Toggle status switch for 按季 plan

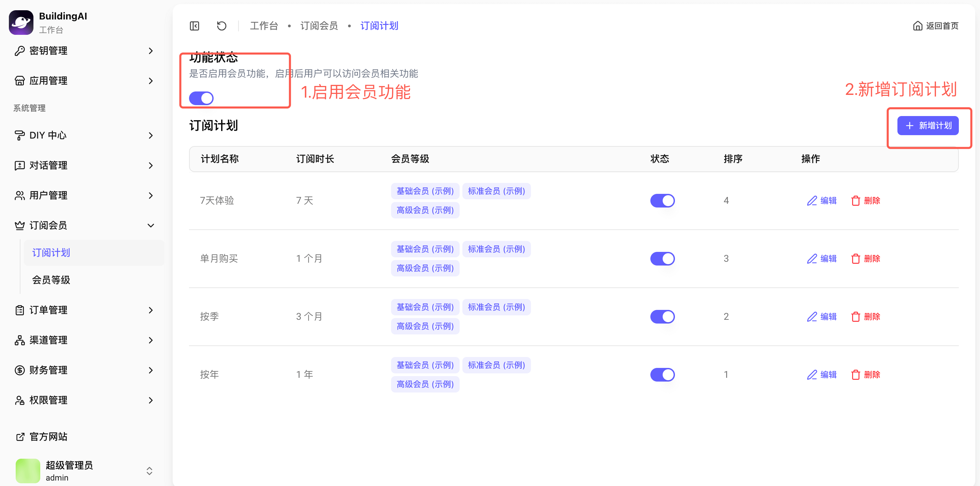pos(662,317)
